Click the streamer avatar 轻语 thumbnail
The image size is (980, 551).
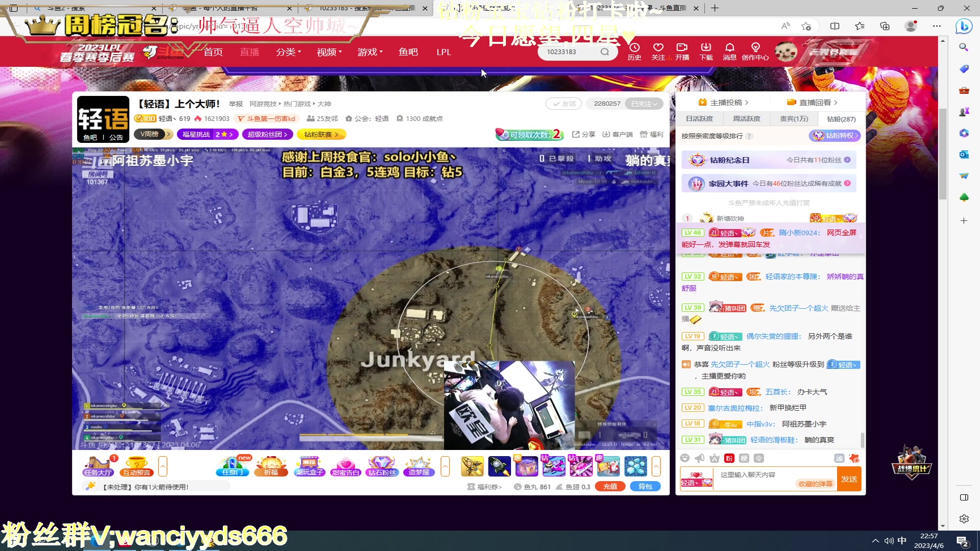(x=103, y=118)
